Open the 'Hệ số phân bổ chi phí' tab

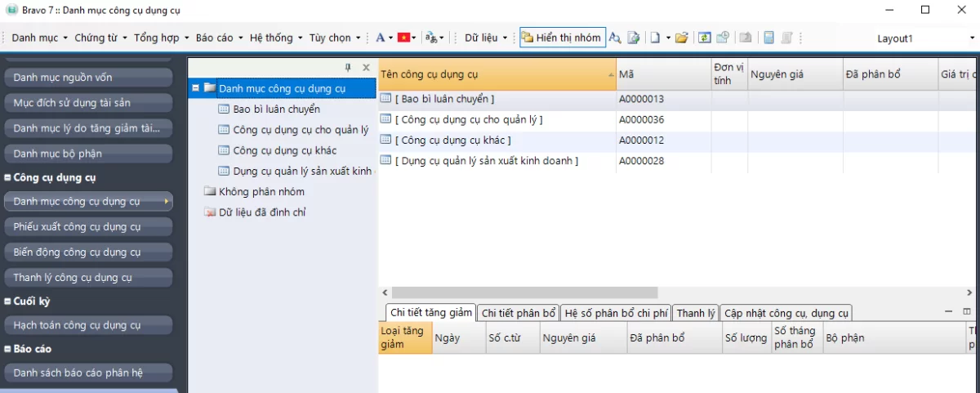coord(616,313)
